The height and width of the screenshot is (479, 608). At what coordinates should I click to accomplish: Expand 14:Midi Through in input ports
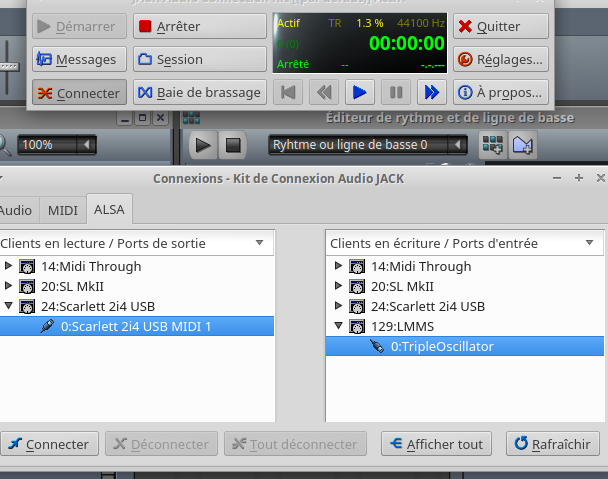pos(338,266)
